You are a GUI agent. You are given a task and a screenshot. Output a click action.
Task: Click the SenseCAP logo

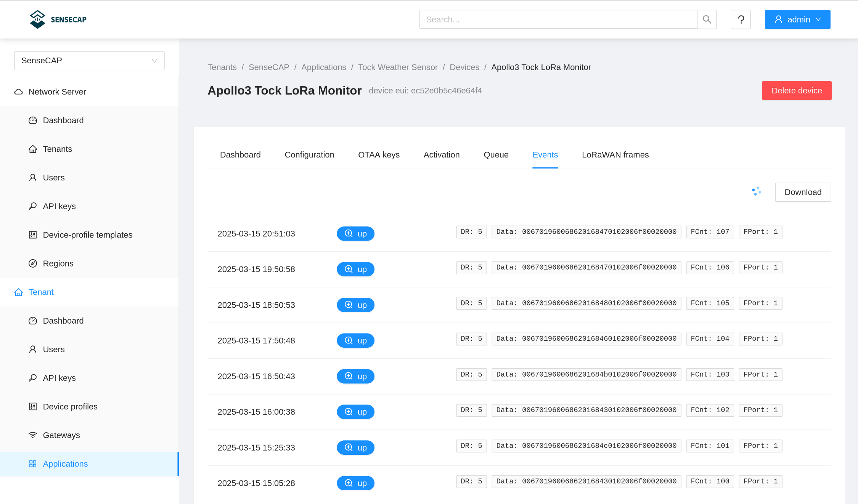[58, 19]
